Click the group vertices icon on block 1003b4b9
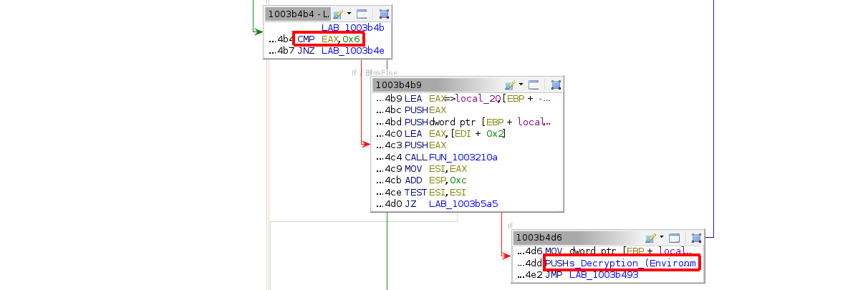 coord(556,84)
